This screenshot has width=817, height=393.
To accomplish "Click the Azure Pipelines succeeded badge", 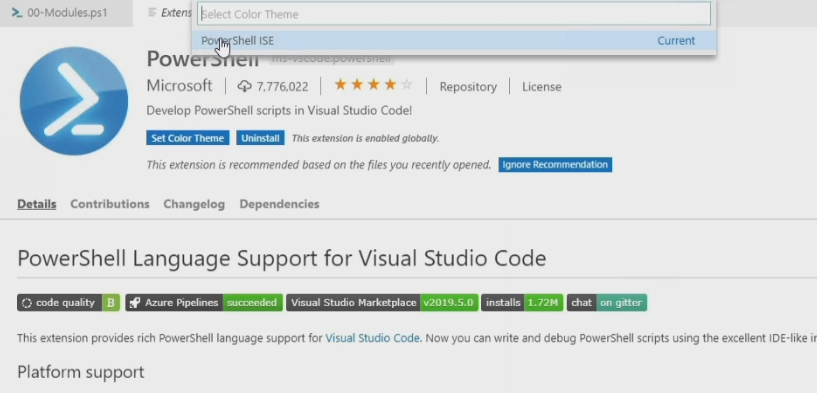I will tap(204, 303).
